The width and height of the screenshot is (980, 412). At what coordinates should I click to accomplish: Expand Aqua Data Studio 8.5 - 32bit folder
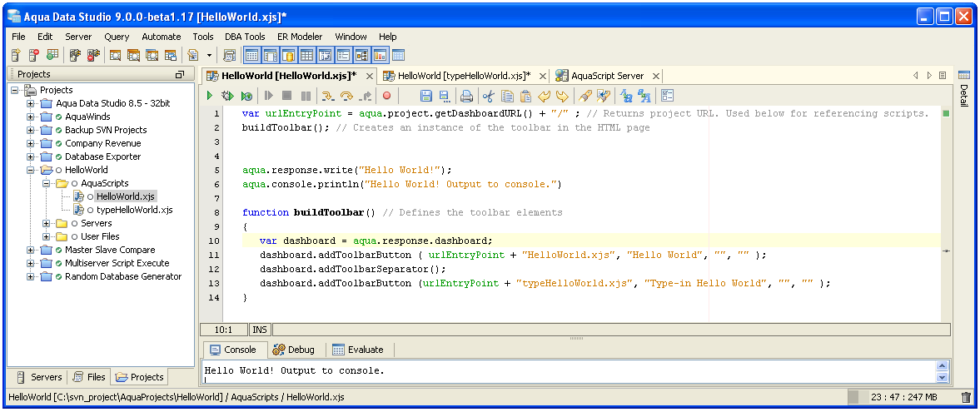point(31,103)
